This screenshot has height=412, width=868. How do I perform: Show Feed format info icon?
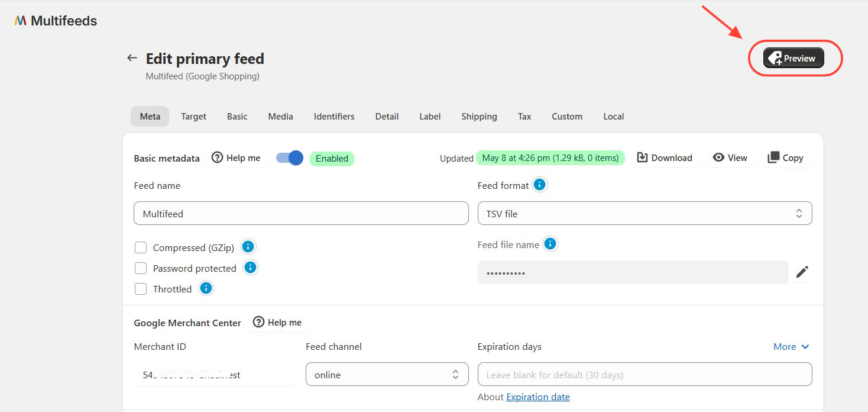pos(539,185)
